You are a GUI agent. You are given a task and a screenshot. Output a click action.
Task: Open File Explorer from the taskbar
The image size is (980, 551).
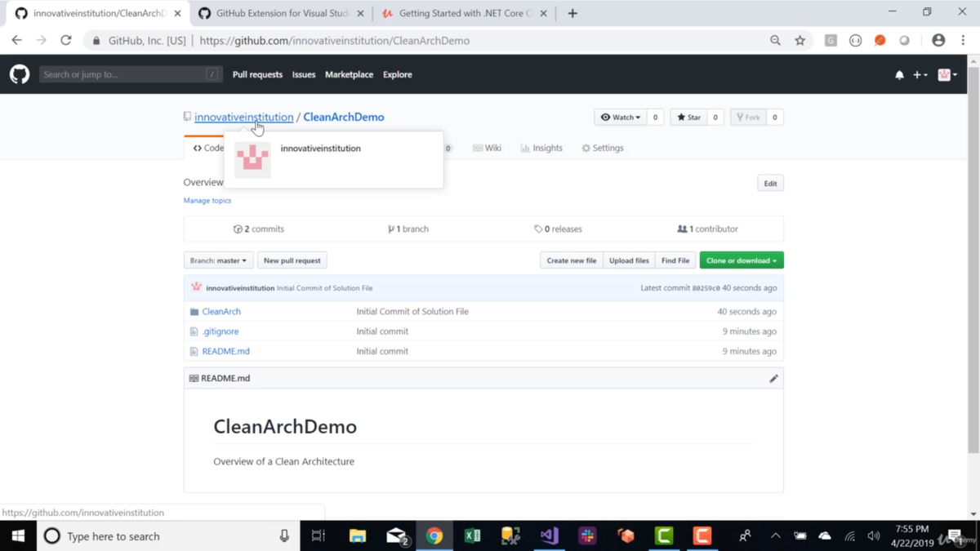click(x=358, y=536)
